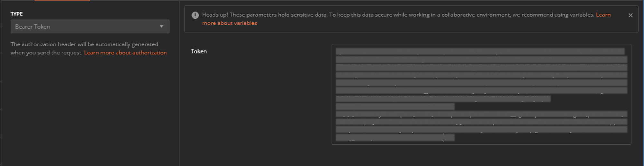644x166 pixels.
Task: Open the authorization TYPE dropdown
Action: pos(90,26)
